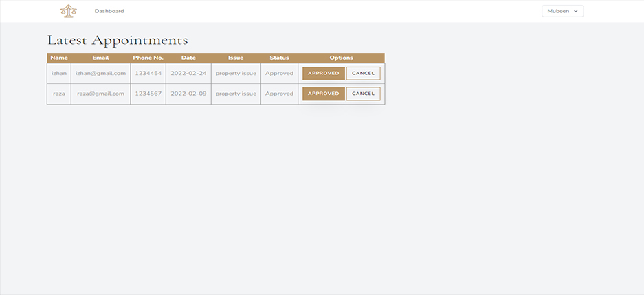Screen dimensions: 644x295
Task: Click the Email column header
Action: tap(100, 58)
